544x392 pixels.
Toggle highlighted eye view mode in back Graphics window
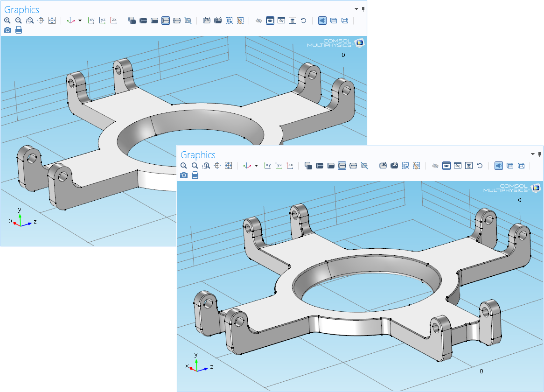[x=270, y=21]
